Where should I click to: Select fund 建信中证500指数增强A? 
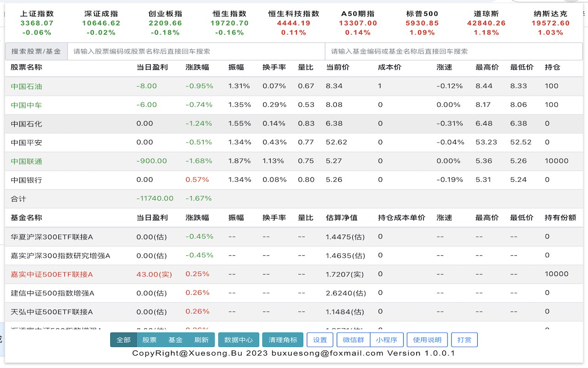click(x=52, y=293)
